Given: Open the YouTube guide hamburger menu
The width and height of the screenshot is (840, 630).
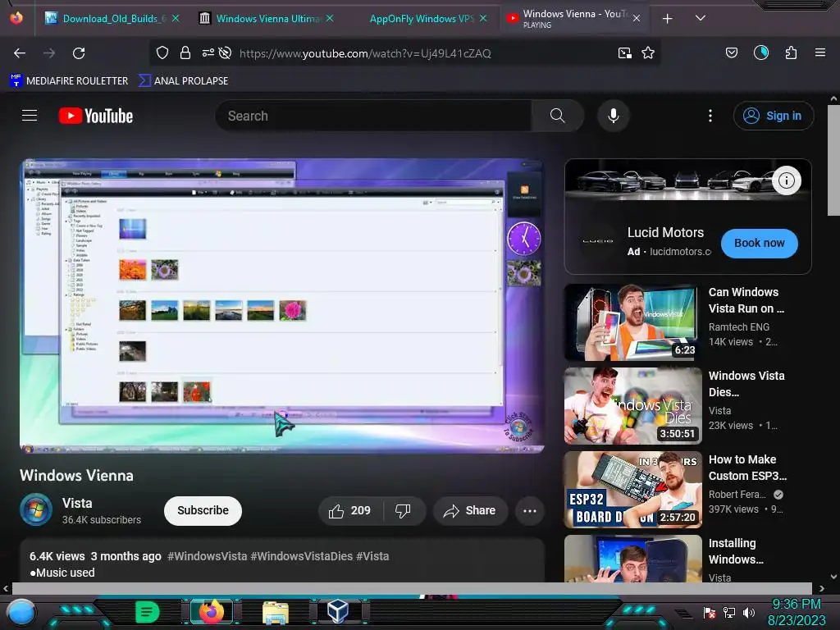Looking at the screenshot, I should (x=30, y=116).
